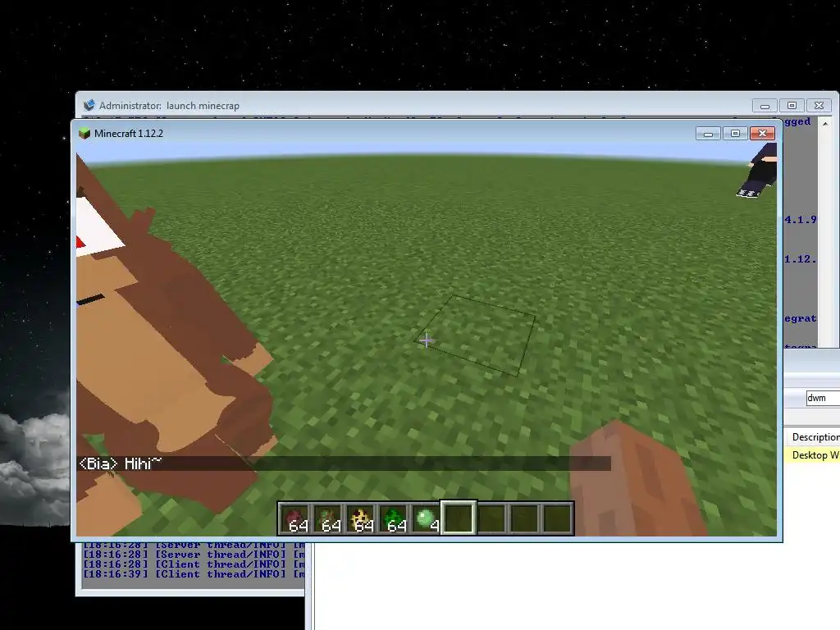Click the outlined grass block at the crosshair
Screen dimensions: 840x630
click(x=475, y=336)
